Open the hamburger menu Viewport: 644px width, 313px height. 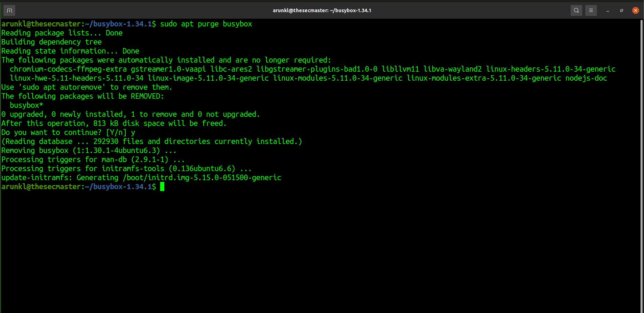tap(591, 10)
